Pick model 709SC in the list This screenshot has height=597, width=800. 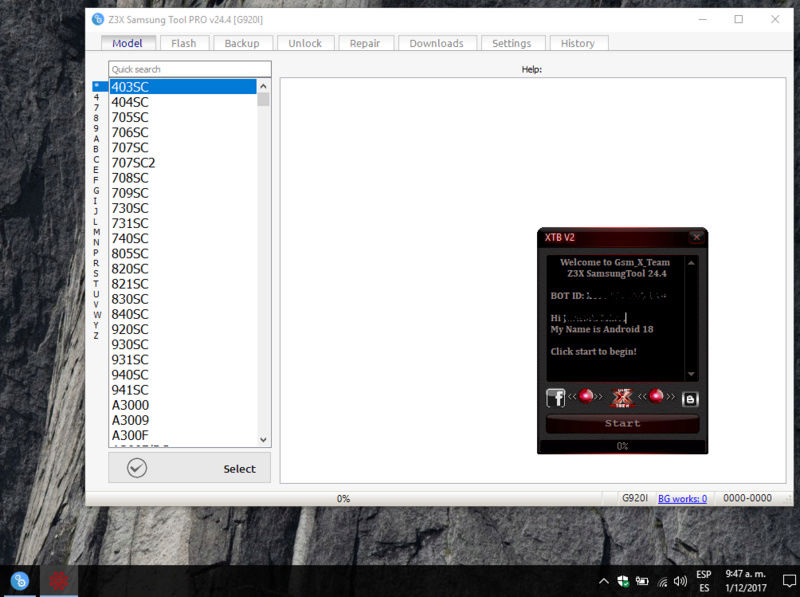(183, 193)
